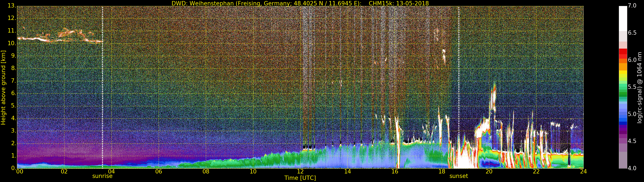This screenshot has height=182, width=644.
Task: Select height-axis tick label "9."
Action: (14, 56)
